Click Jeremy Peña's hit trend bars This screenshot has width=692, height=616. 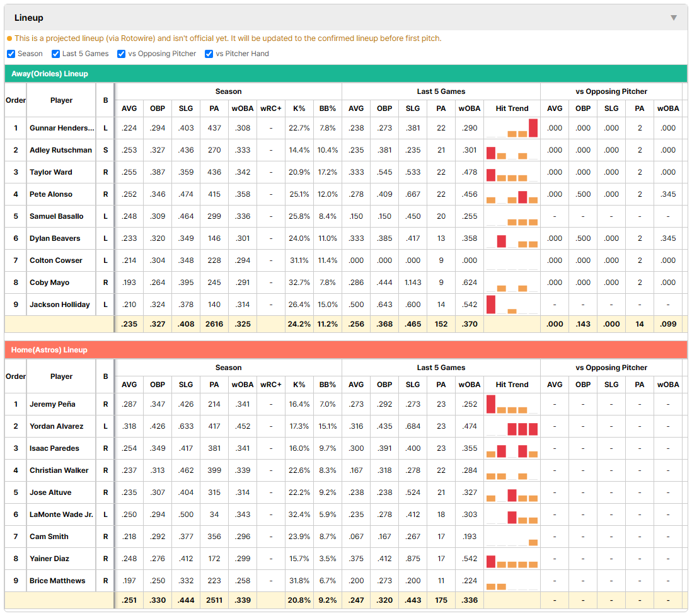tap(512, 405)
